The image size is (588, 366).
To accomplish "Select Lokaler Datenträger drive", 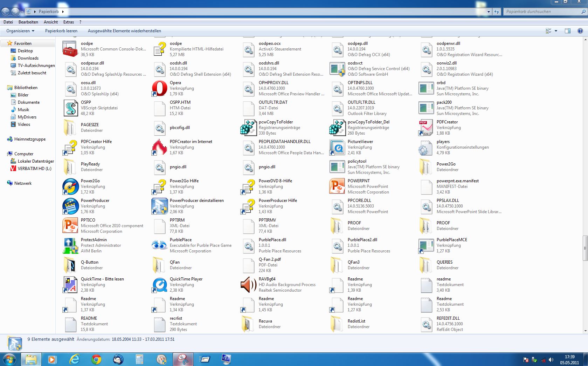I will pos(36,161).
